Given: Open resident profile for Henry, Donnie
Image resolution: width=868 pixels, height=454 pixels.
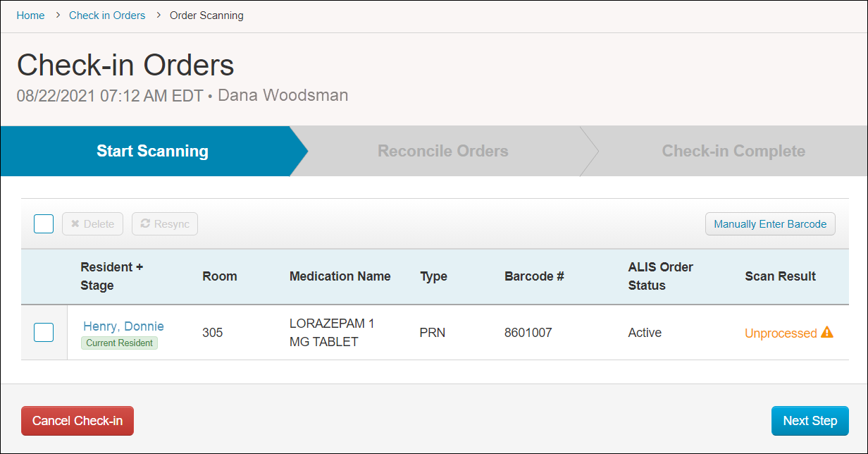Looking at the screenshot, I should [x=123, y=326].
